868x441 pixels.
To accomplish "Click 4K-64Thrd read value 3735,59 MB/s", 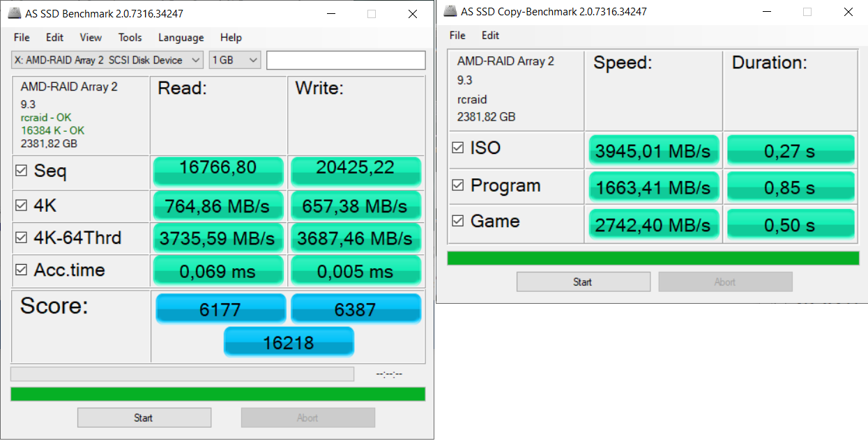I will pyautogui.click(x=218, y=238).
